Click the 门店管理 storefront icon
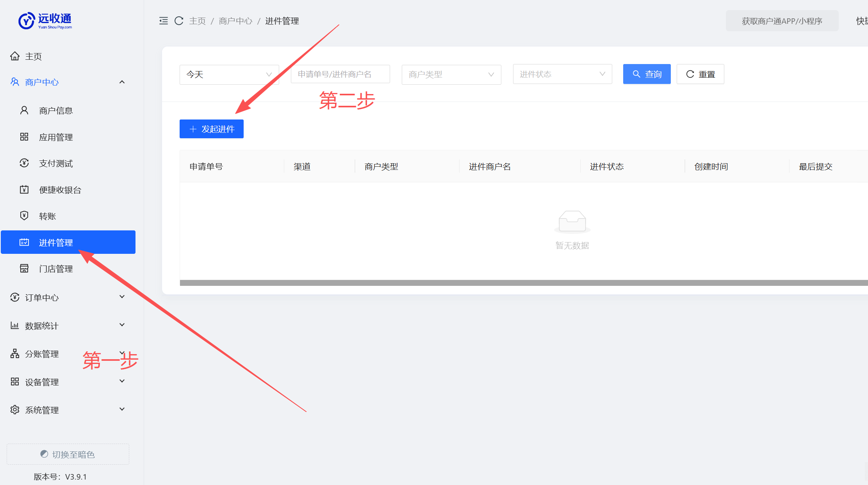868x485 pixels. click(x=24, y=268)
